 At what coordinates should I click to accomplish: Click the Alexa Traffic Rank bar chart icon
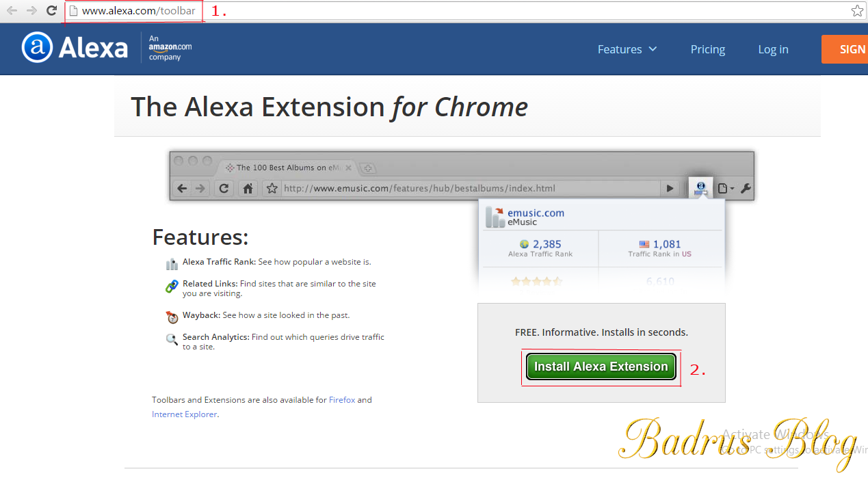tap(172, 263)
